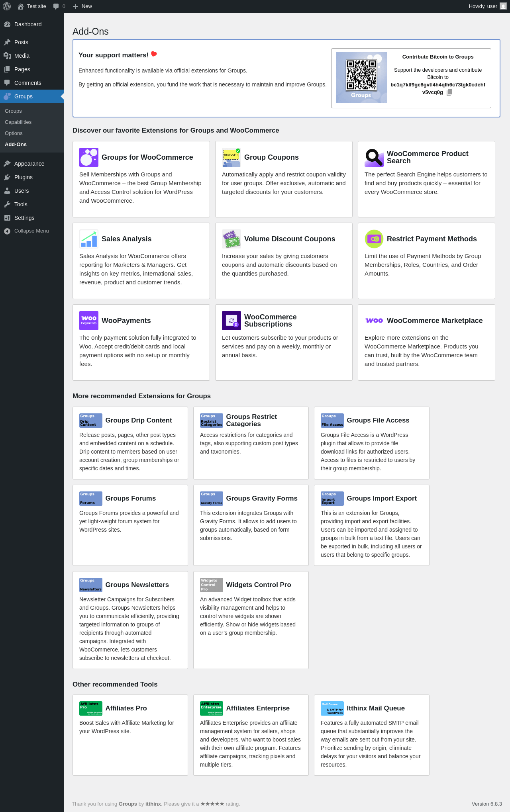510x812 pixels.
Task: Open Tools in sidebar
Action: click(32, 204)
